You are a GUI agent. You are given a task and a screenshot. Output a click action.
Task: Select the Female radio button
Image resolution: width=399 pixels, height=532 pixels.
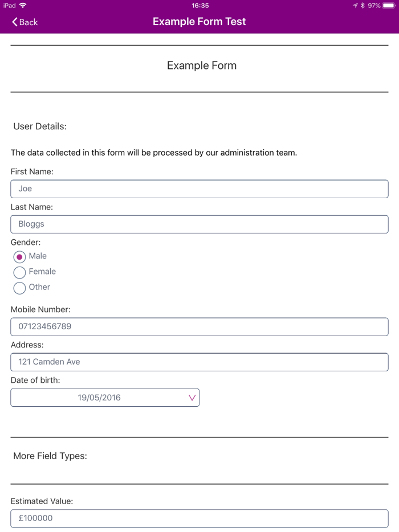19,272
